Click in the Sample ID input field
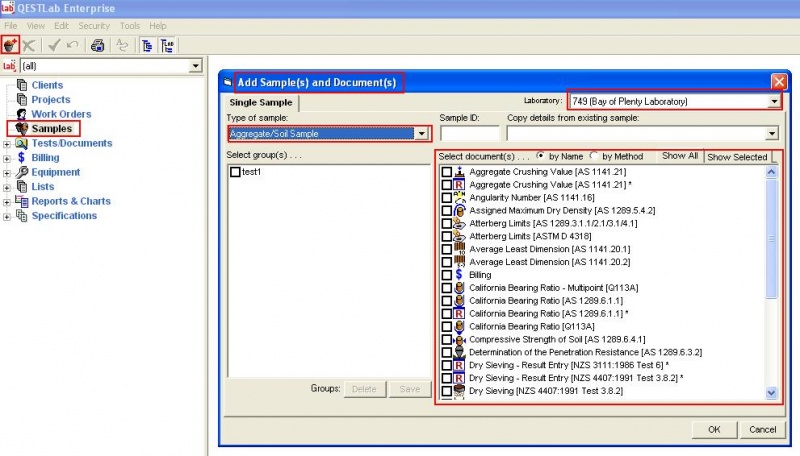This screenshot has height=456, width=800. click(x=469, y=133)
